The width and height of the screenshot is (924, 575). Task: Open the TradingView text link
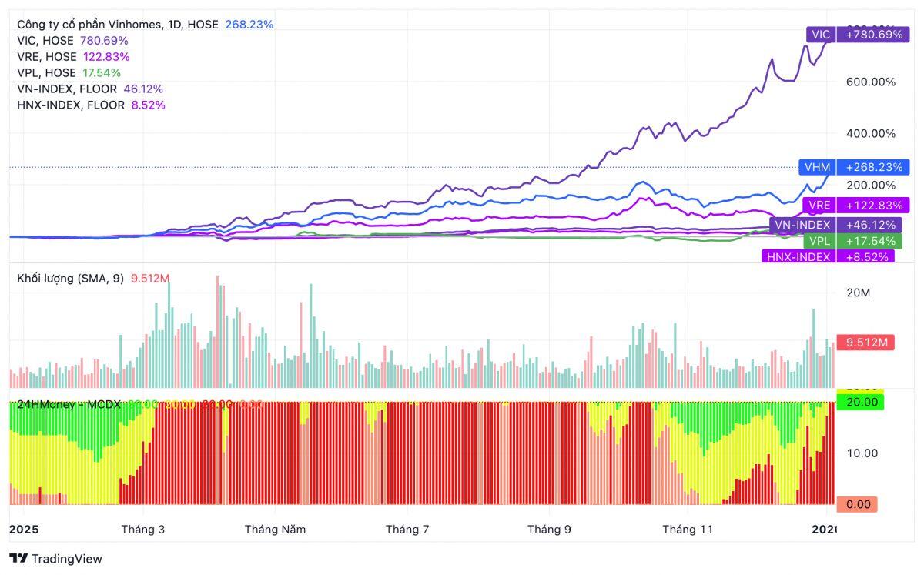[x=66, y=559]
